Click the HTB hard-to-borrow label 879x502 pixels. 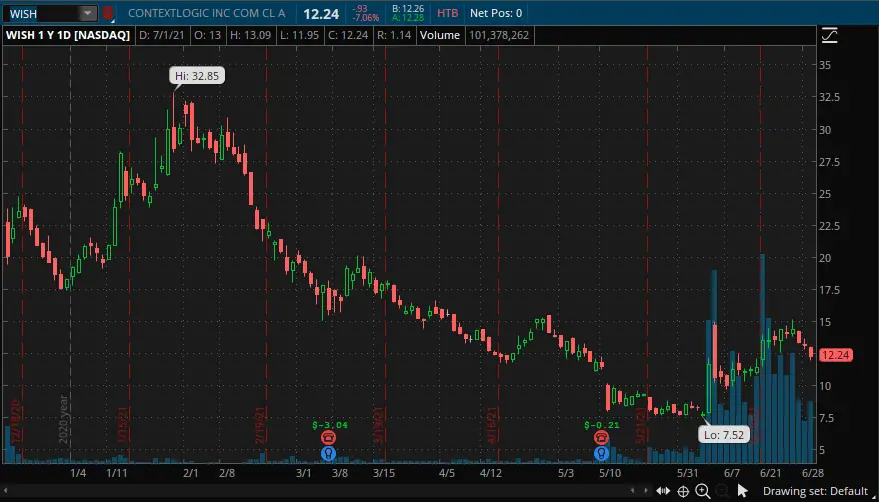pyautogui.click(x=447, y=13)
